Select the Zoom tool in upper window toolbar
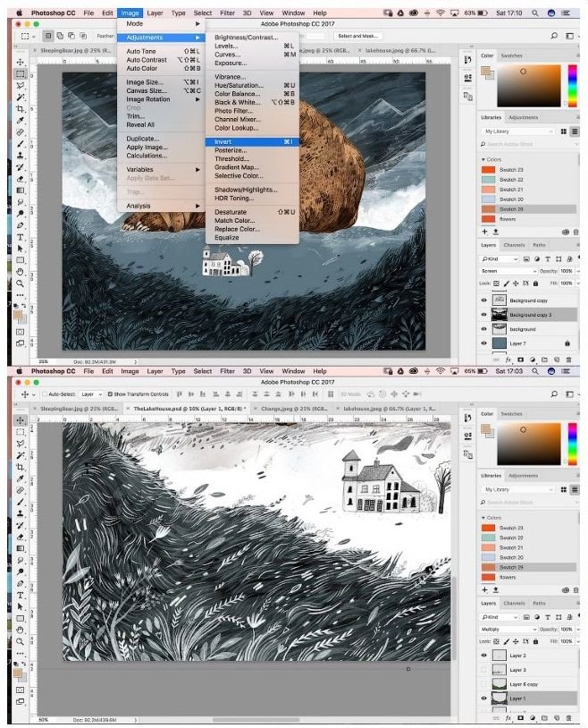This screenshot has width=588, height=728. [x=21, y=284]
